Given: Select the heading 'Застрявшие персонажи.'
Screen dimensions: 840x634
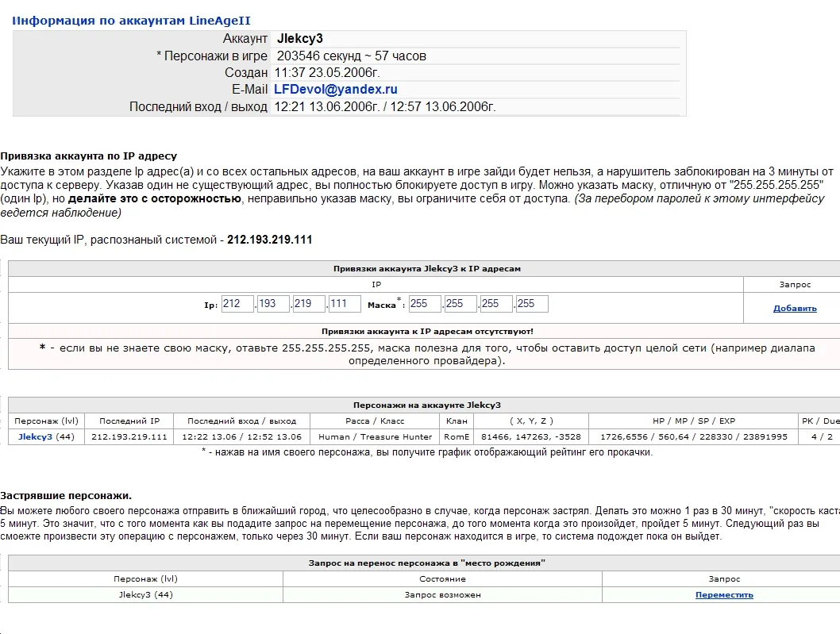Looking at the screenshot, I should (66, 495).
